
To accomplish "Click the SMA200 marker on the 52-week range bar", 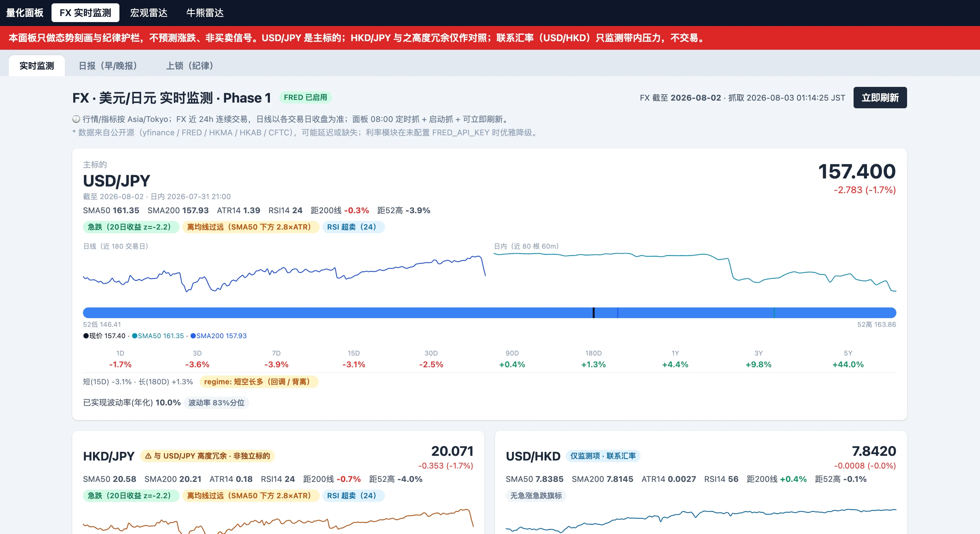I will tap(617, 313).
